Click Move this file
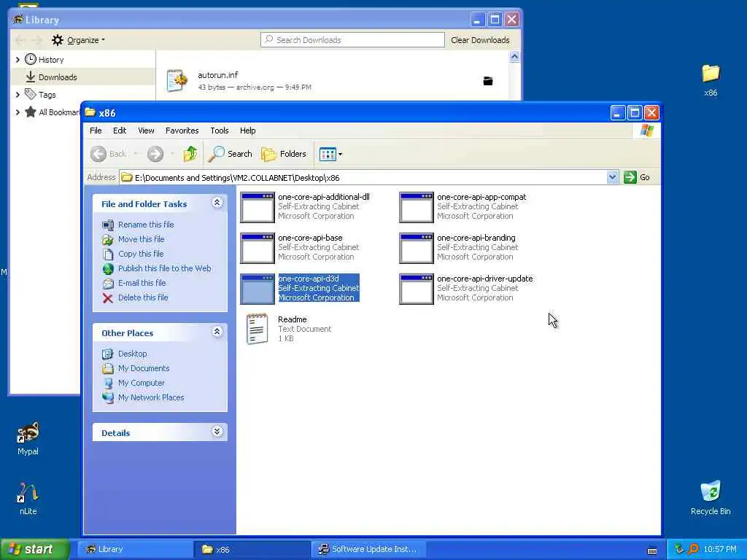This screenshot has width=747, height=560. coord(141,239)
